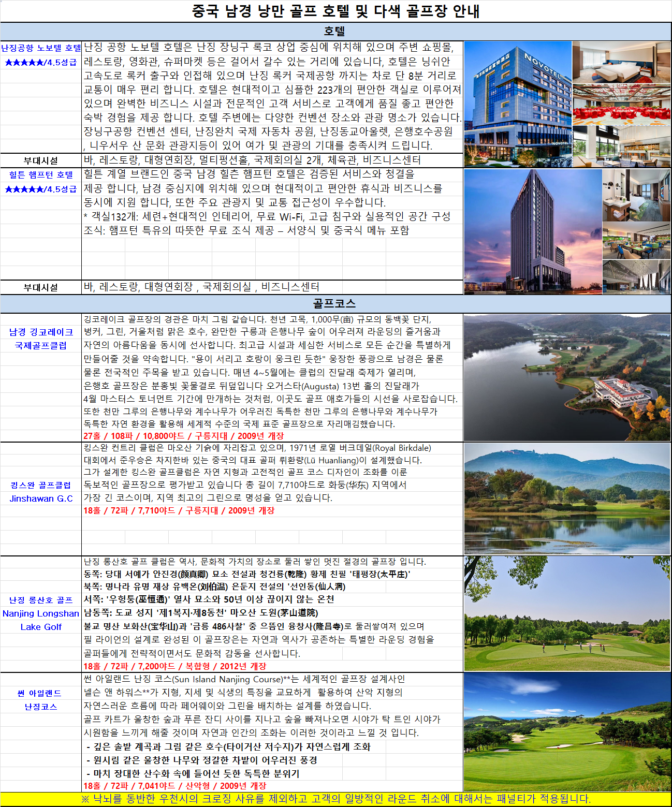Screen dimensions: 672x807
Task: Select the bold line starting "서쪽:"
Action: [209, 599]
